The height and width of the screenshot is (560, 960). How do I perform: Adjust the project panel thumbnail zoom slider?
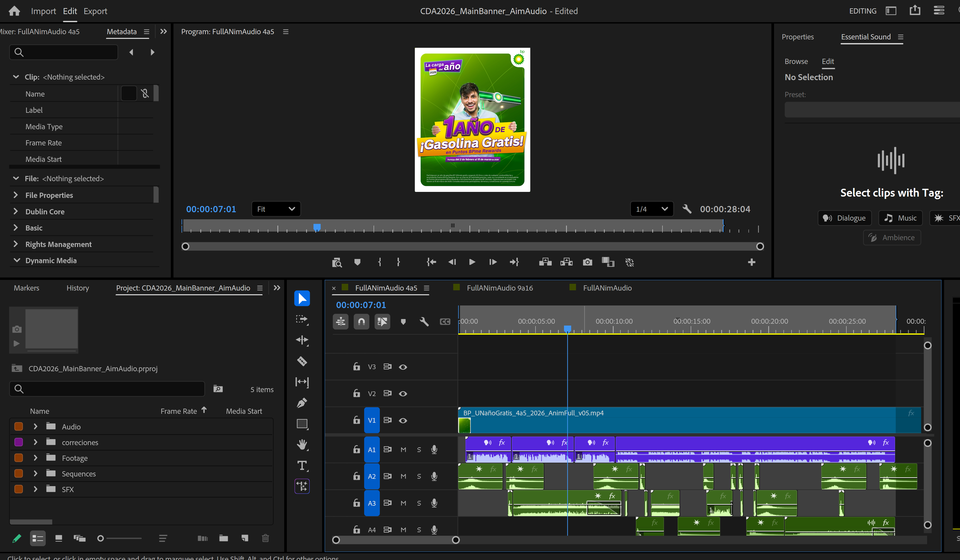point(101,538)
